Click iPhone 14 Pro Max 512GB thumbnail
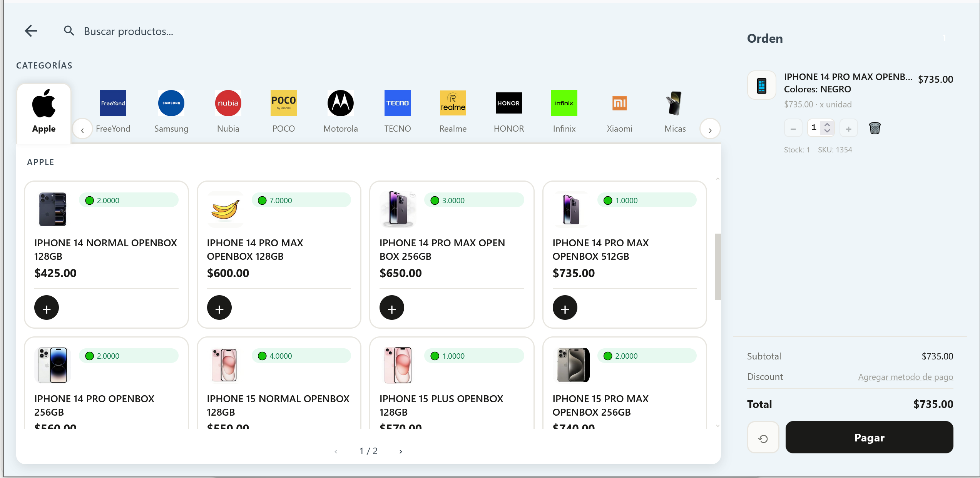980x478 pixels. click(571, 209)
